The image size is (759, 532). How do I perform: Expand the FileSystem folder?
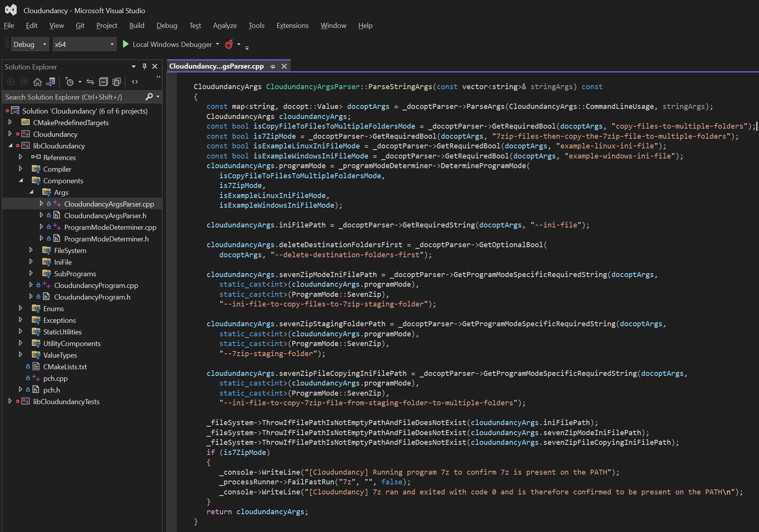pyautogui.click(x=31, y=250)
